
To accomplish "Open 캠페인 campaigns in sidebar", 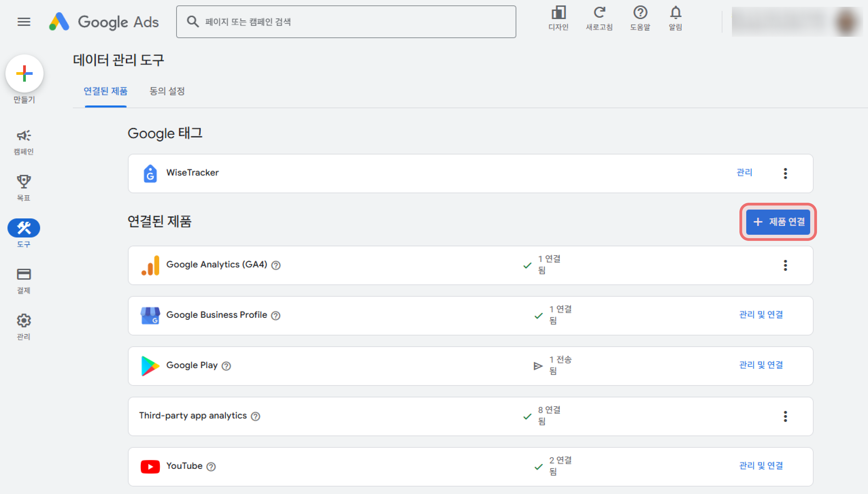I will (x=24, y=136).
